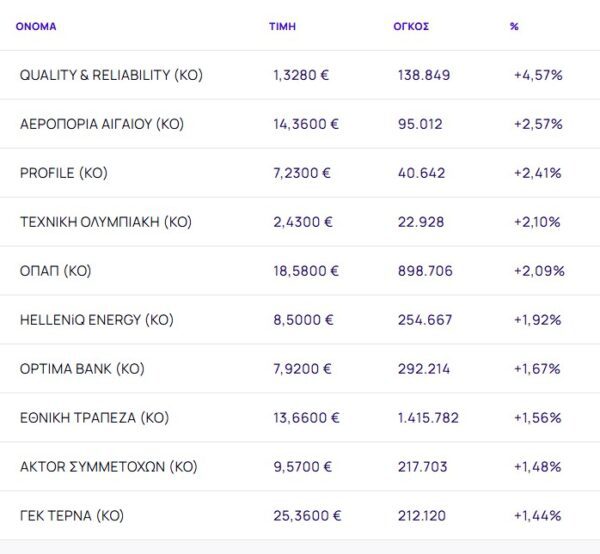Image resolution: width=600 pixels, height=554 pixels.
Task: Click the ΟΓΚΟΣ column header
Action: click(x=411, y=26)
